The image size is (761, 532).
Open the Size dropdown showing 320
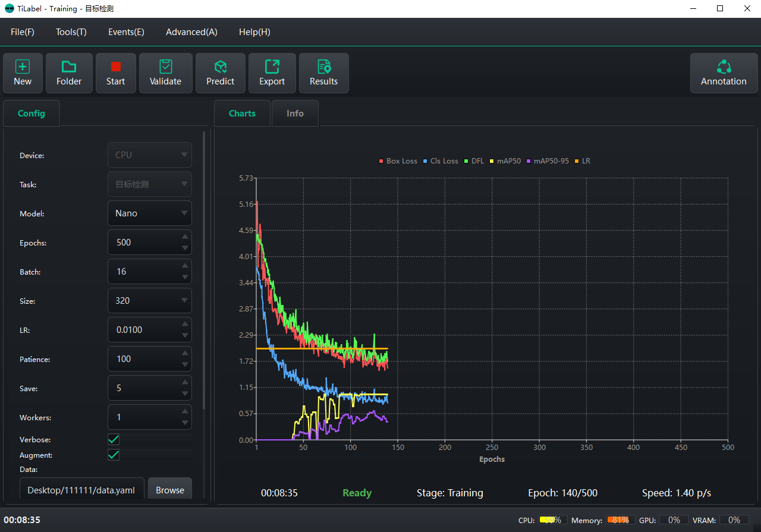(149, 300)
